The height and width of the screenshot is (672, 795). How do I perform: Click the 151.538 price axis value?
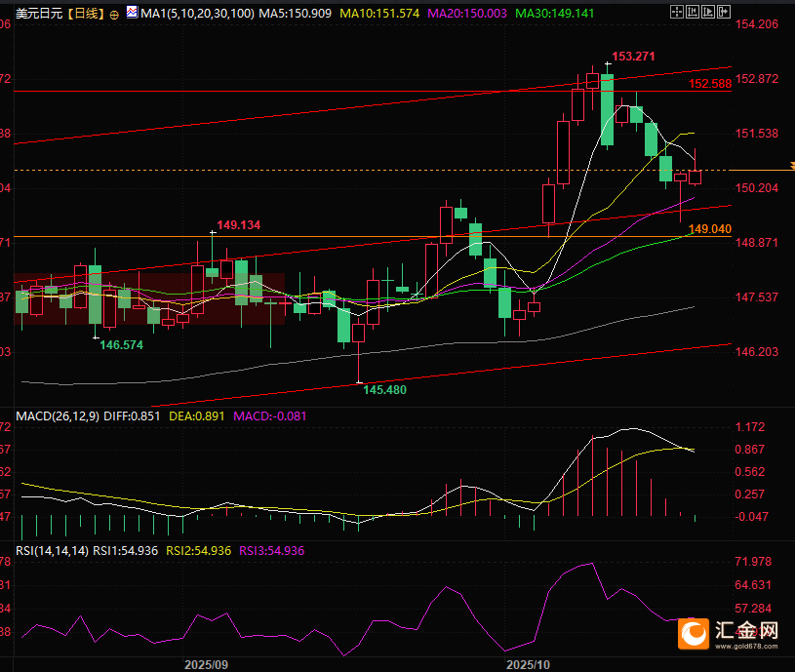pos(756,134)
